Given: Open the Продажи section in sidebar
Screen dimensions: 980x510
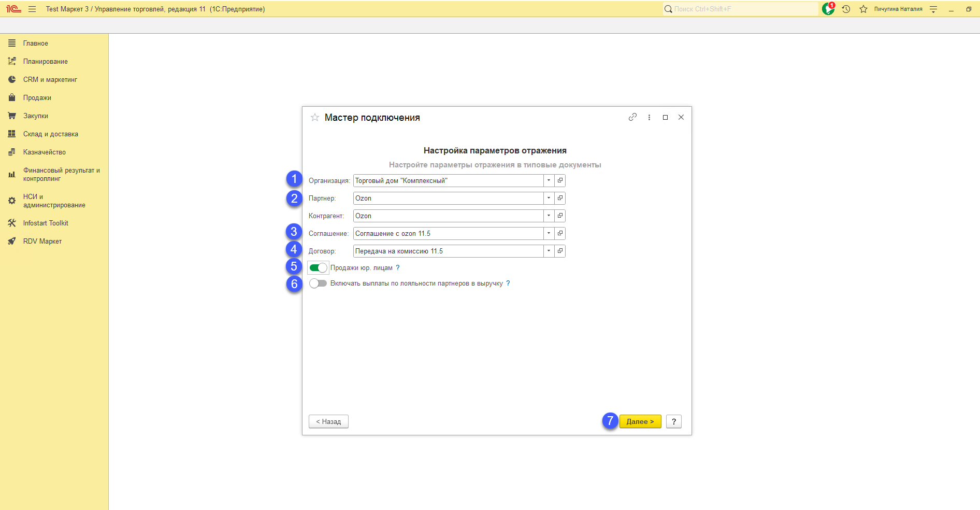Looking at the screenshot, I should pyautogui.click(x=37, y=97).
